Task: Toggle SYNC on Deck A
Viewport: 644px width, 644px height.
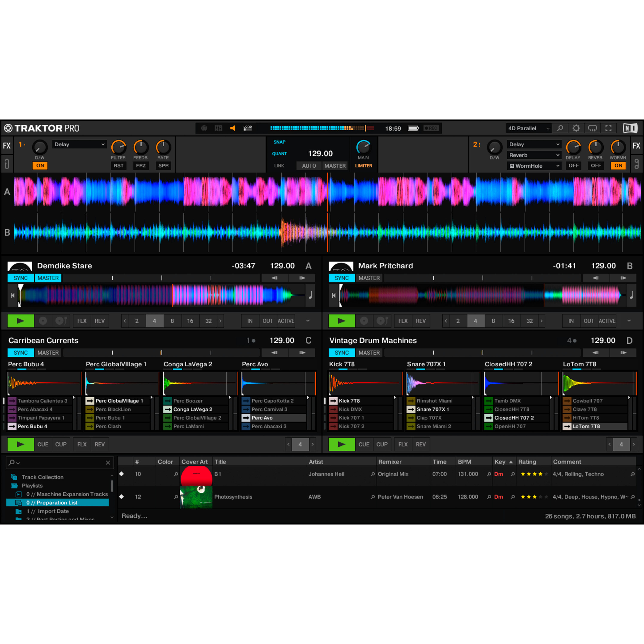Action: point(21,278)
